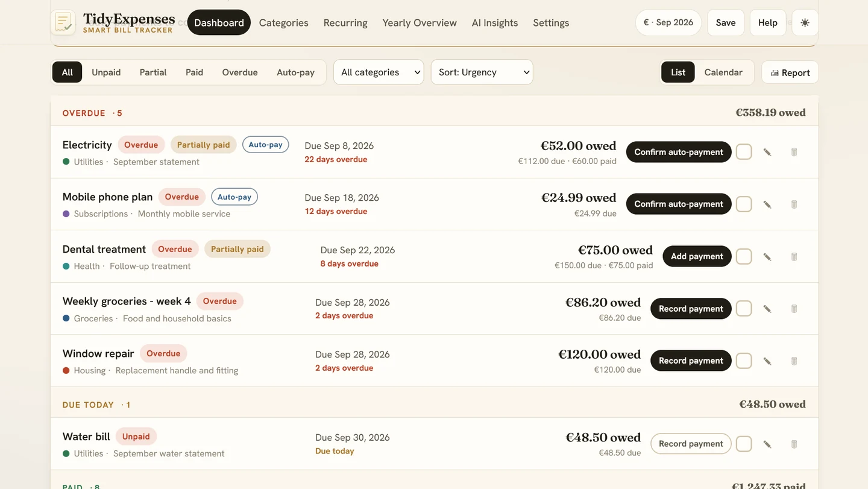The image size is (868, 489).
Task: Filter bills by Partial
Action: [153, 72]
